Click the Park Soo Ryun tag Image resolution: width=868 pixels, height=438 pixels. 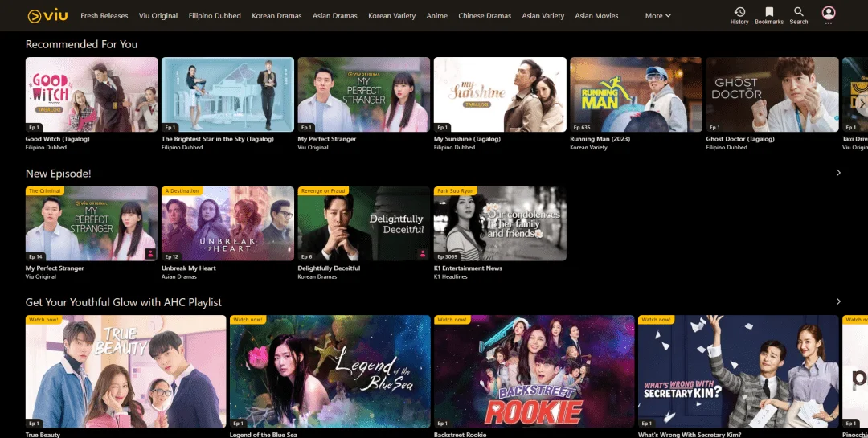click(456, 190)
